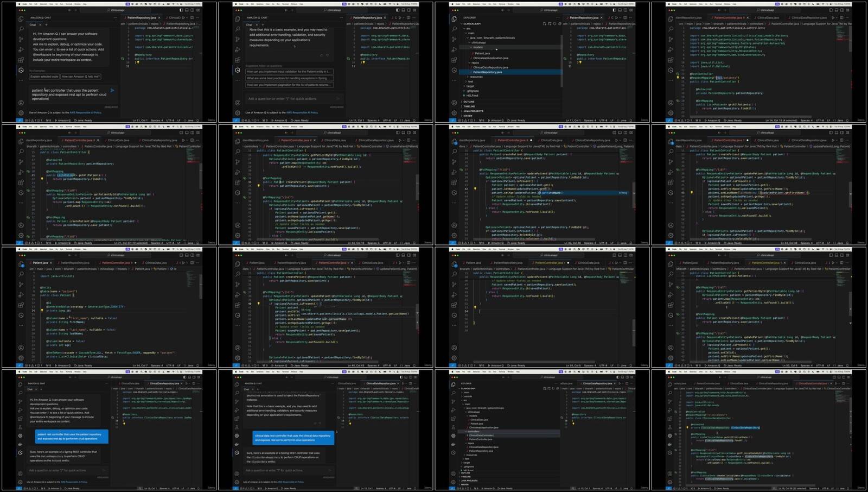Click New Folder icon in Explorer frame listing HELP.md

(x=550, y=24)
